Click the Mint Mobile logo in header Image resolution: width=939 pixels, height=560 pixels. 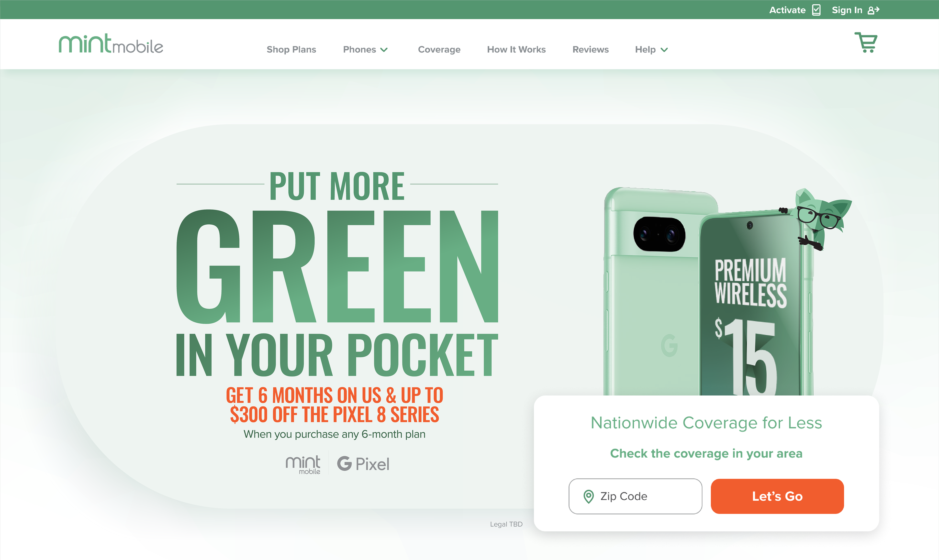click(x=111, y=44)
